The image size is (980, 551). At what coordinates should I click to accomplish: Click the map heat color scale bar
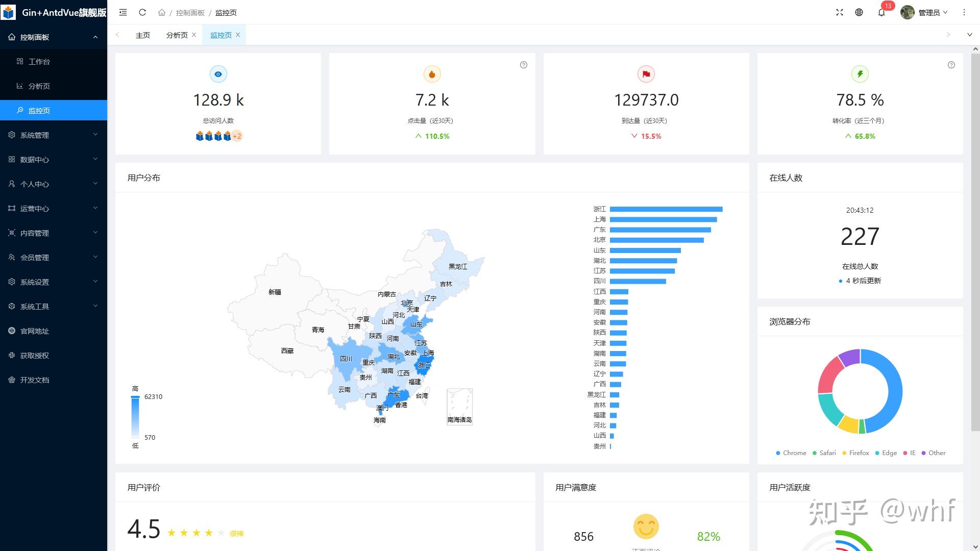tap(135, 416)
